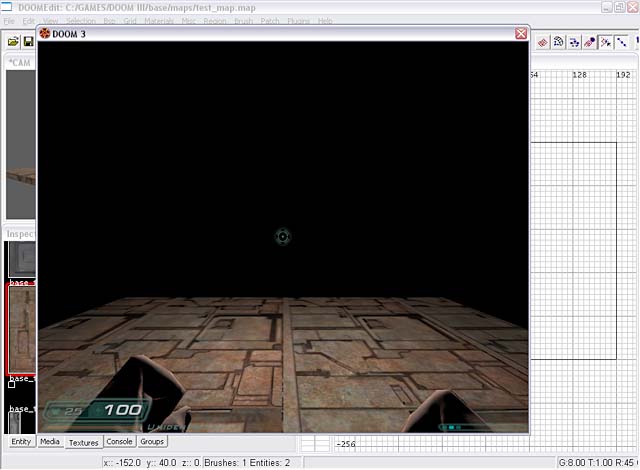Restore down the DOOMEdit window
640x470 pixels.
pyautogui.click(x=620, y=7)
